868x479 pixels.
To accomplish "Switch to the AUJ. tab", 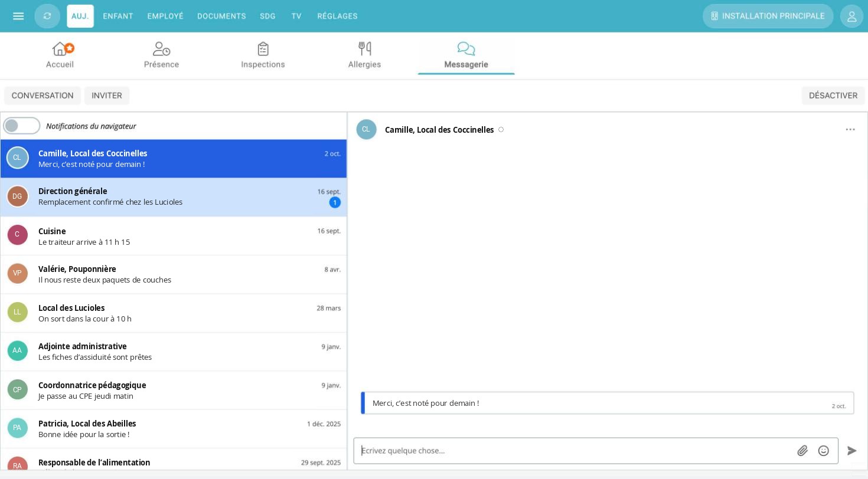I will click(x=80, y=17).
